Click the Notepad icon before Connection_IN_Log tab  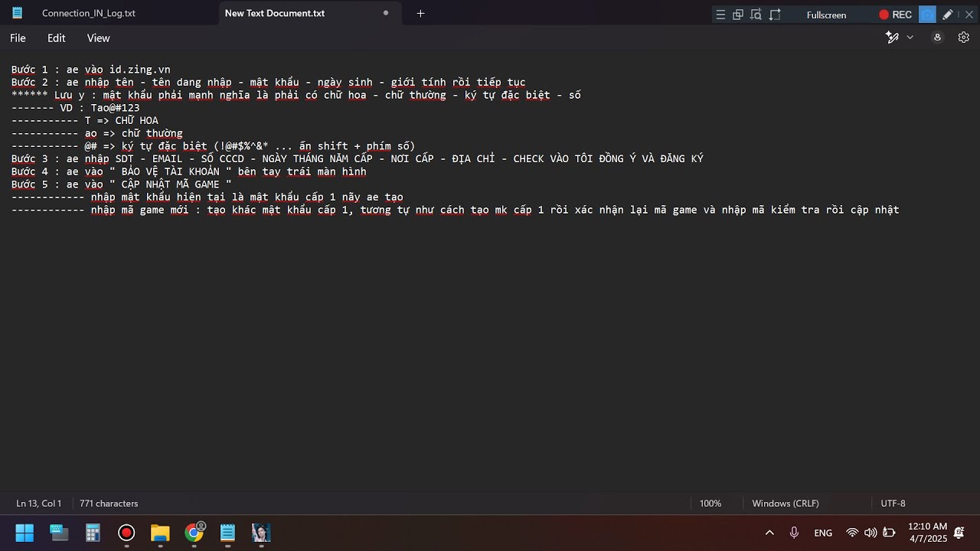[17, 13]
